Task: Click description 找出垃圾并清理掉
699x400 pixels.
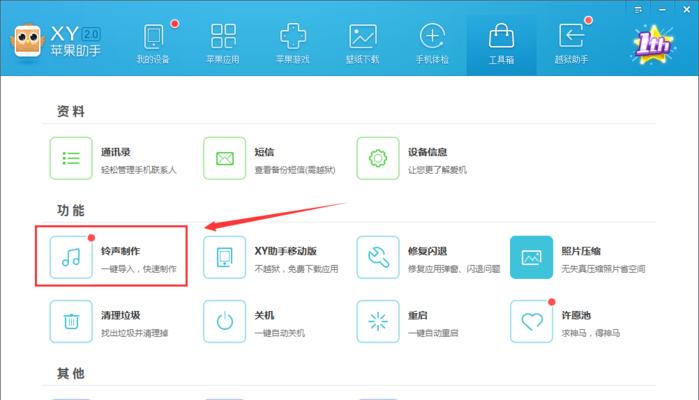Action: [135, 333]
